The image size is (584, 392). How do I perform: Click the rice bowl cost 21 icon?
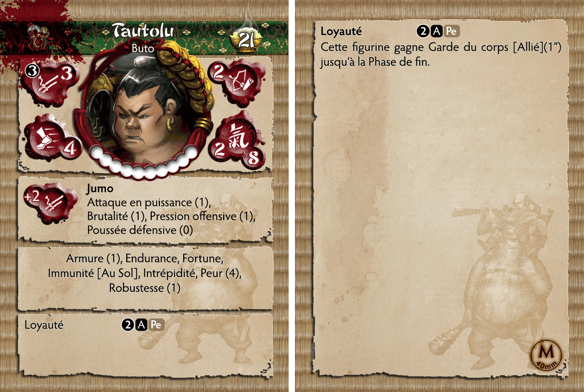246,38
